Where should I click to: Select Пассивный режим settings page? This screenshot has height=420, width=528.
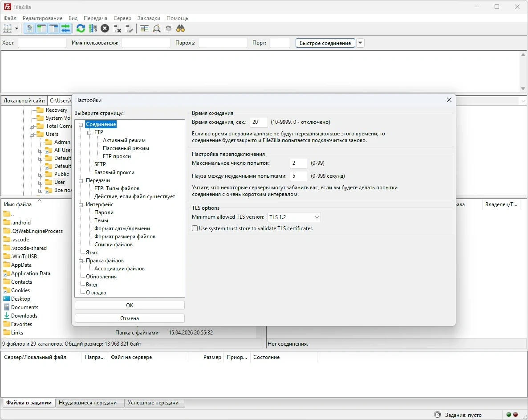coord(126,148)
